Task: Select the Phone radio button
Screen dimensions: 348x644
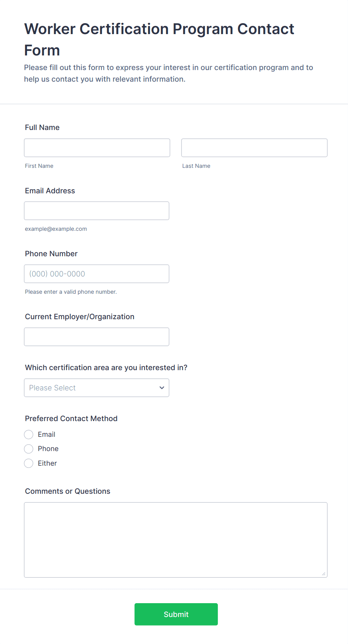Action: click(x=29, y=448)
